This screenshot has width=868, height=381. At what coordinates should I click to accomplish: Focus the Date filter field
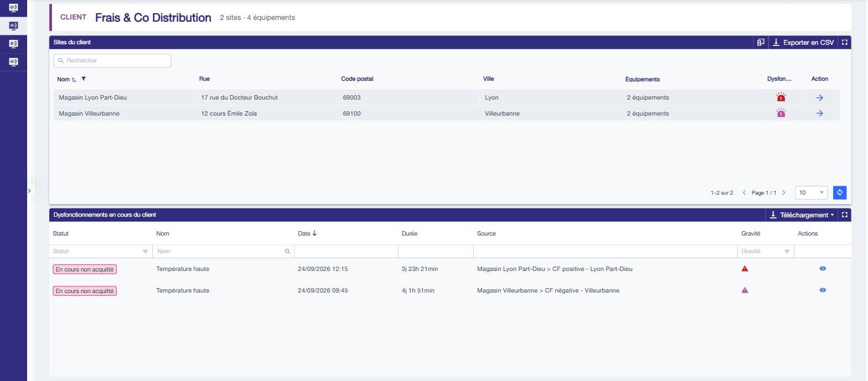346,252
